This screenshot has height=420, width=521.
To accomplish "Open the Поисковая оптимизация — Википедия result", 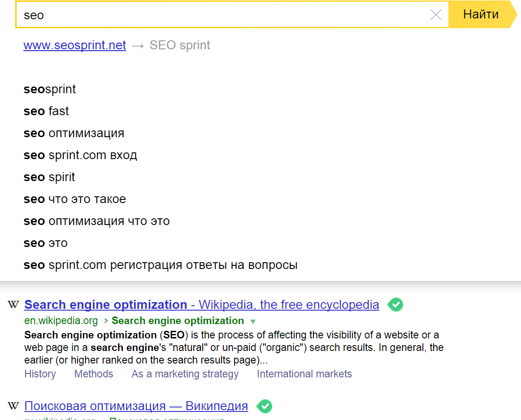I will click(x=136, y=406).
